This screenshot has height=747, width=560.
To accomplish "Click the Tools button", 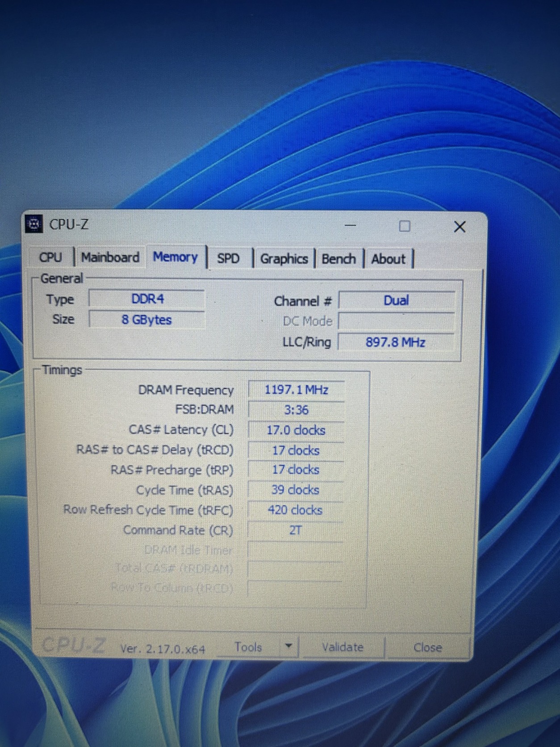I will [248, 647].
